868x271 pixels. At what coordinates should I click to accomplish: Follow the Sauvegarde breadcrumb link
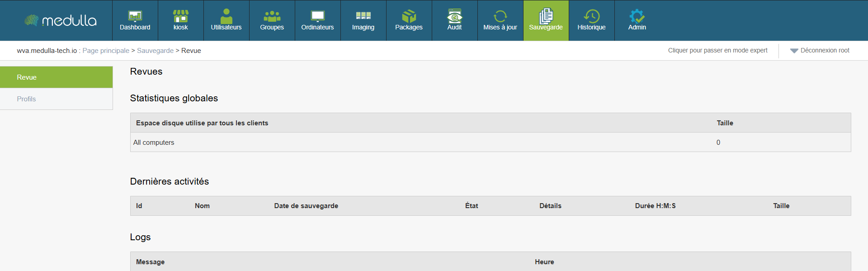pos(155,51)
